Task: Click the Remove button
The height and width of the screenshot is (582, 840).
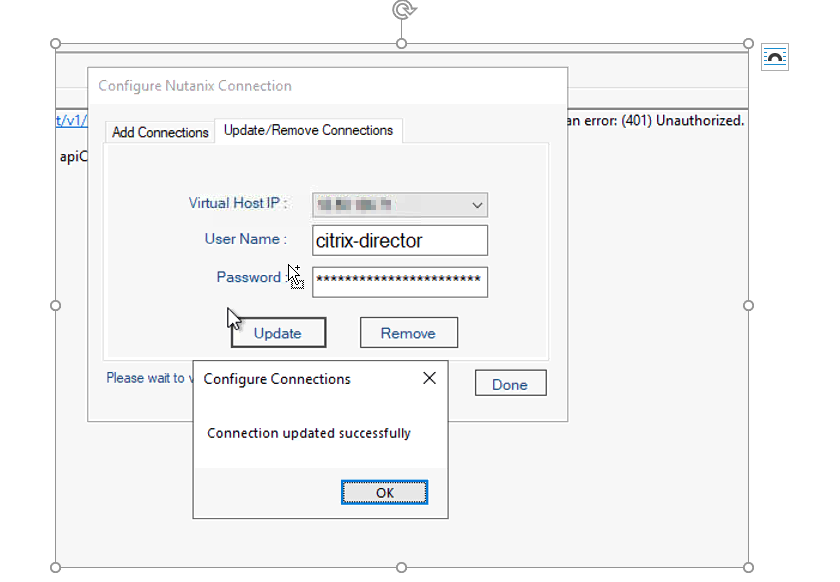Action: 409,333
